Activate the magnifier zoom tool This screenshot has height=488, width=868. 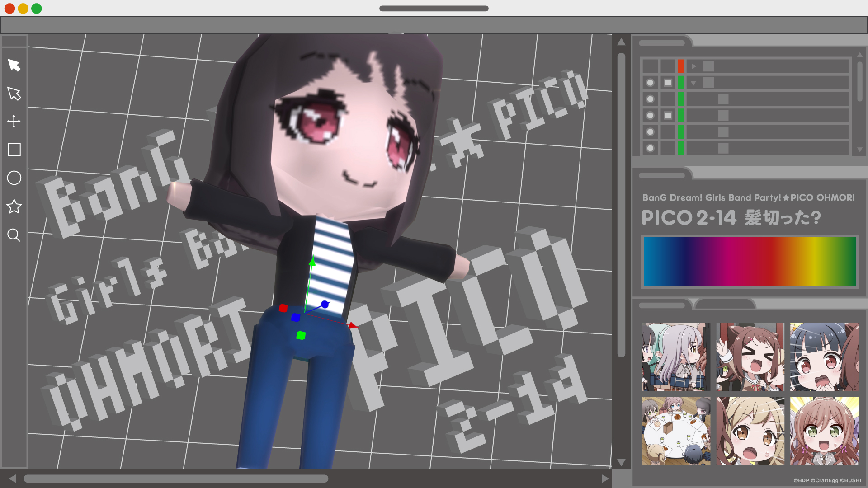[x=14, y=235]
